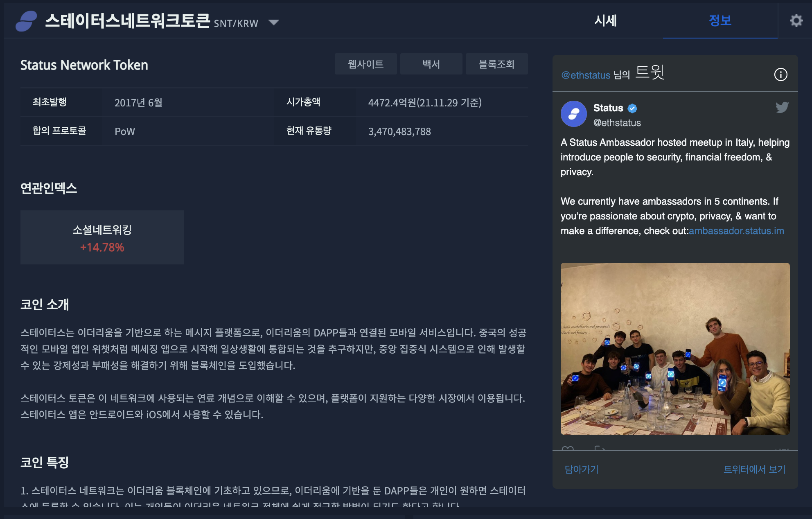812x519 pixels.
Task: Click the Twitter info circle icon
Action: click(780, 74)
